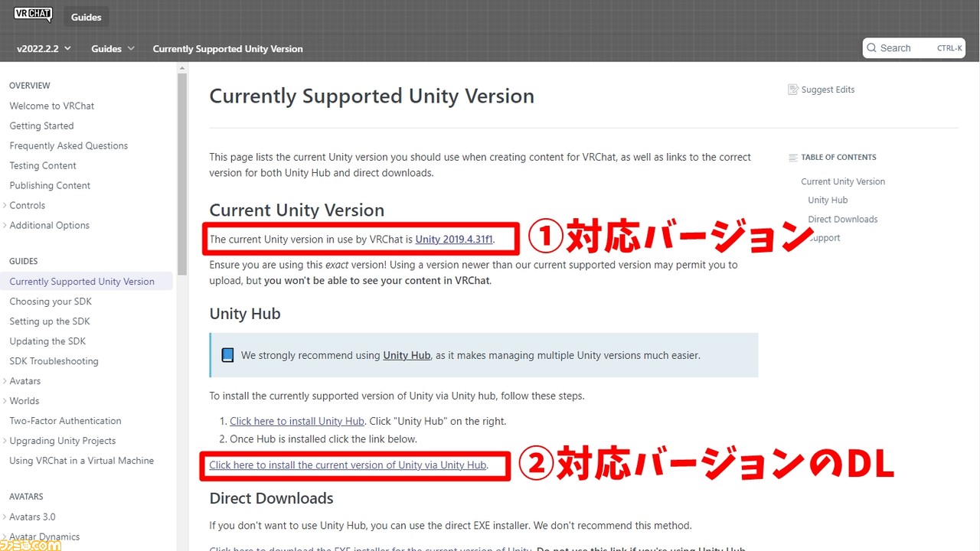Open Choosing your SDK page
The image size is (980, 551).
point(51,302)
